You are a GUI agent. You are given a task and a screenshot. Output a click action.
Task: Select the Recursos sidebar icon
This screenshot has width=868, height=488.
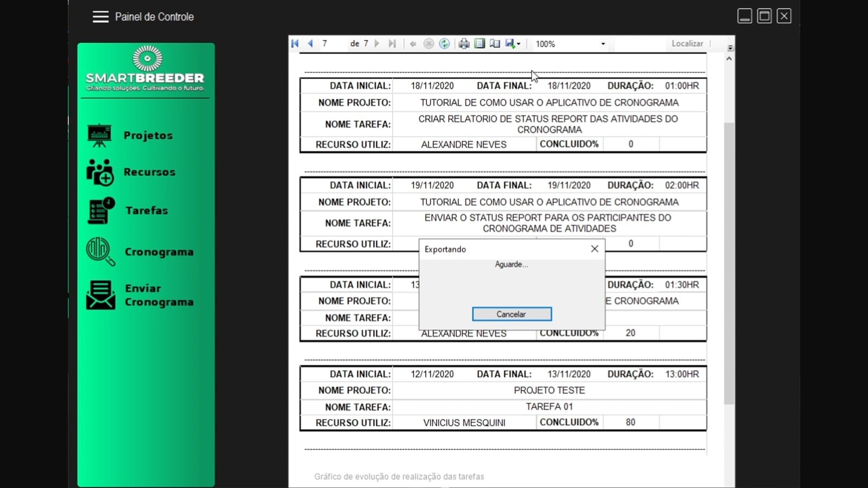pyautogui.click(x=100, y=172)
